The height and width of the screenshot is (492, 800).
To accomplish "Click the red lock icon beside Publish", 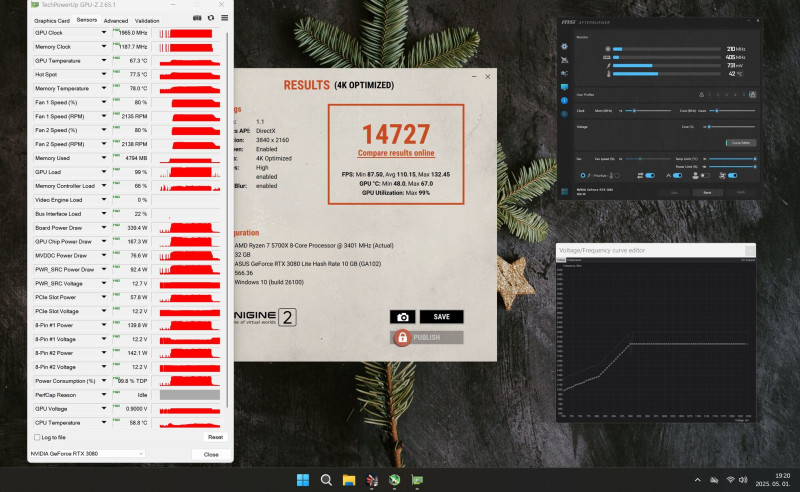I will [x=402, y=337].
